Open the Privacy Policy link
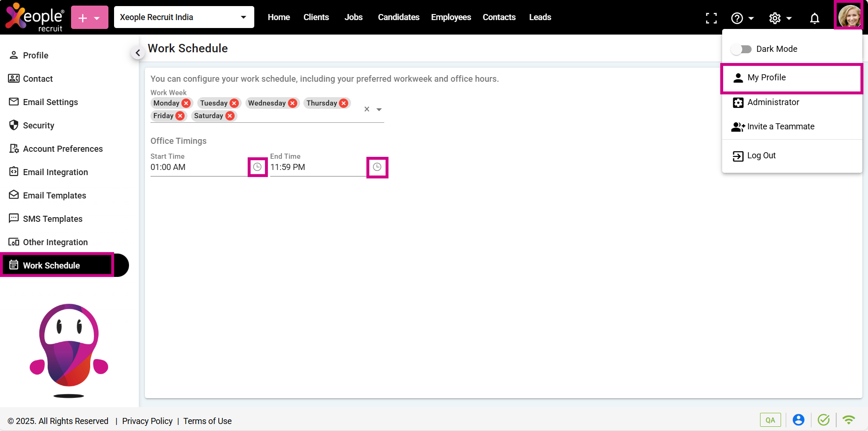868x431 pixels. pos(147,421)
